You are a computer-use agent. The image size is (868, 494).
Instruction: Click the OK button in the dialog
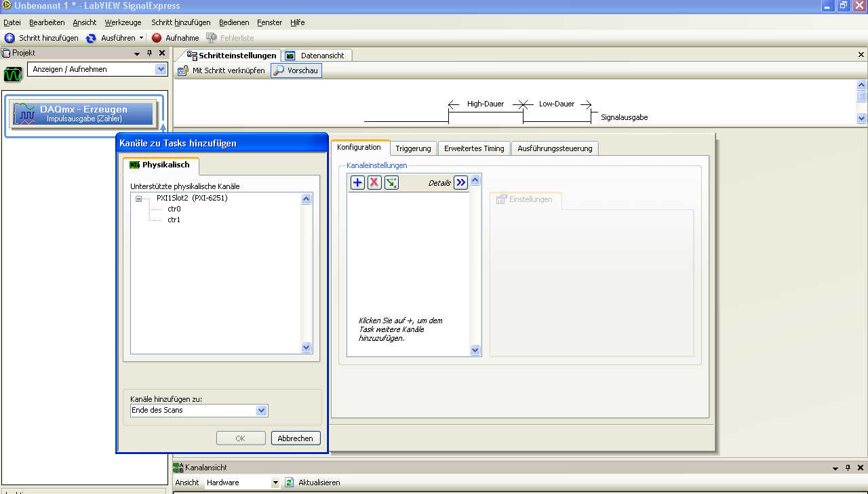(241, 438)
